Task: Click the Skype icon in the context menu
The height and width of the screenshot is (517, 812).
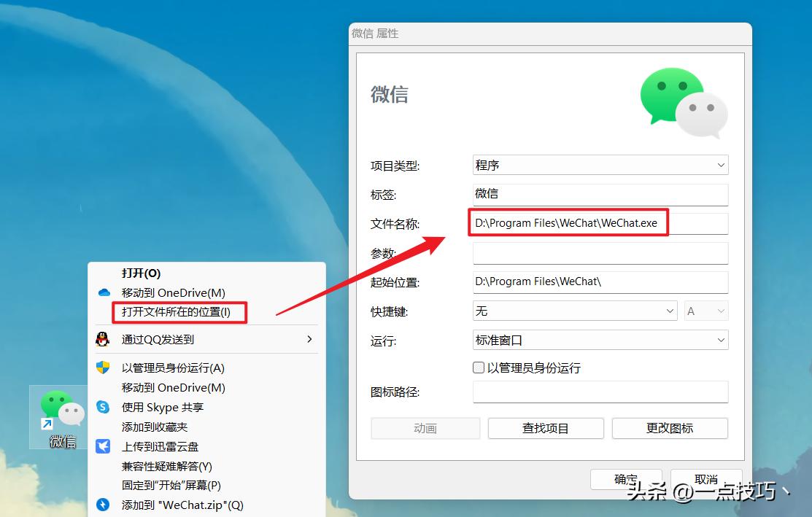Action: pos(102,407)
